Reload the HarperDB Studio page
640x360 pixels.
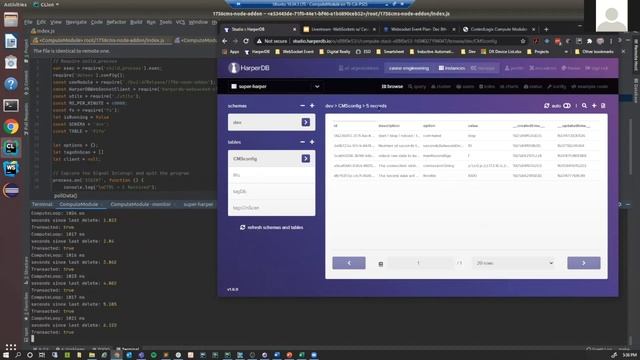(246, 41)
